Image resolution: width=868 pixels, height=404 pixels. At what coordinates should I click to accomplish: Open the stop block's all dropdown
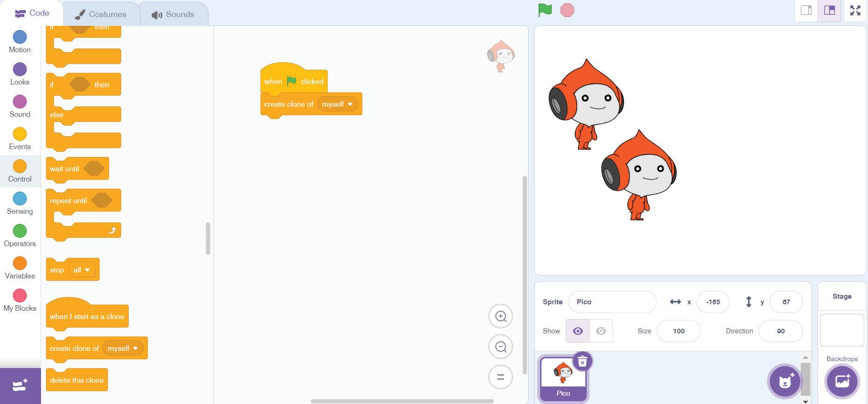pos(82,270)
